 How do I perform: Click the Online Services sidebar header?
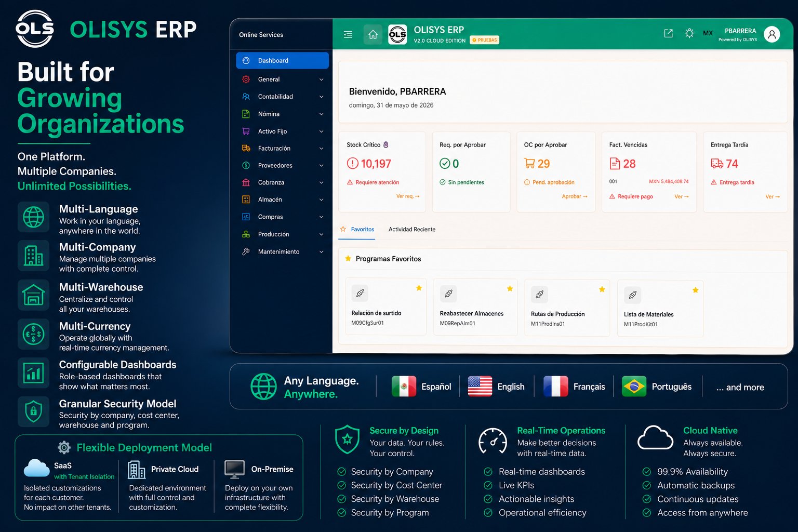261,35
